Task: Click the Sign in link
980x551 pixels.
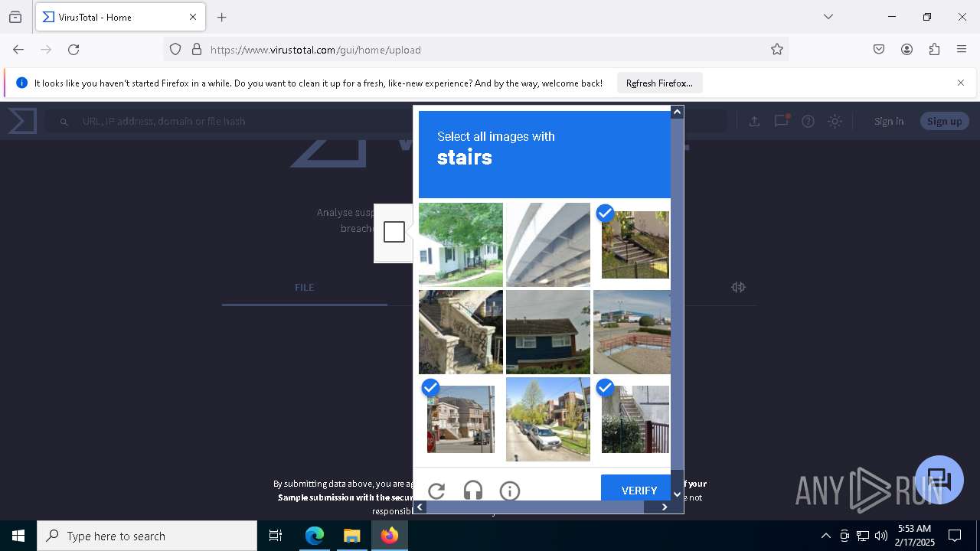Action: [x=889, y=121]
